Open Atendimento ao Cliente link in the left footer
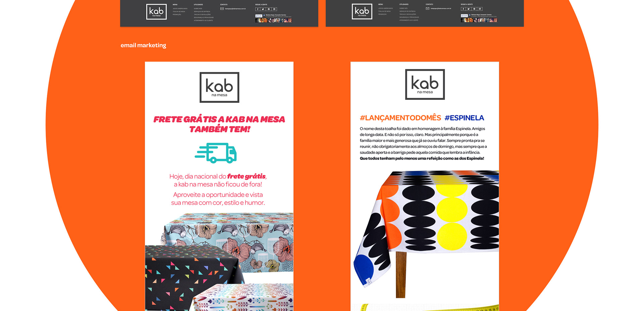This screenshot has width=644, height=311. (x=203, y=20)
